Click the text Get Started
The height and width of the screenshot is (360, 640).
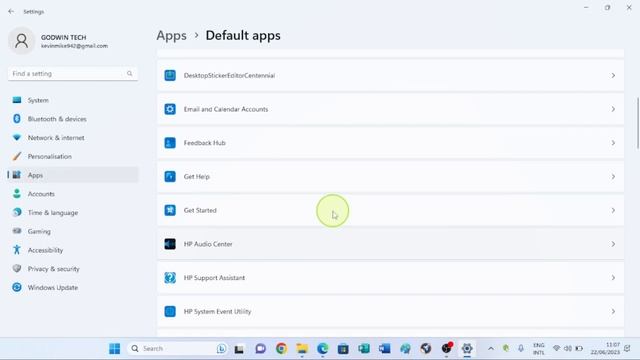point(200,210)
